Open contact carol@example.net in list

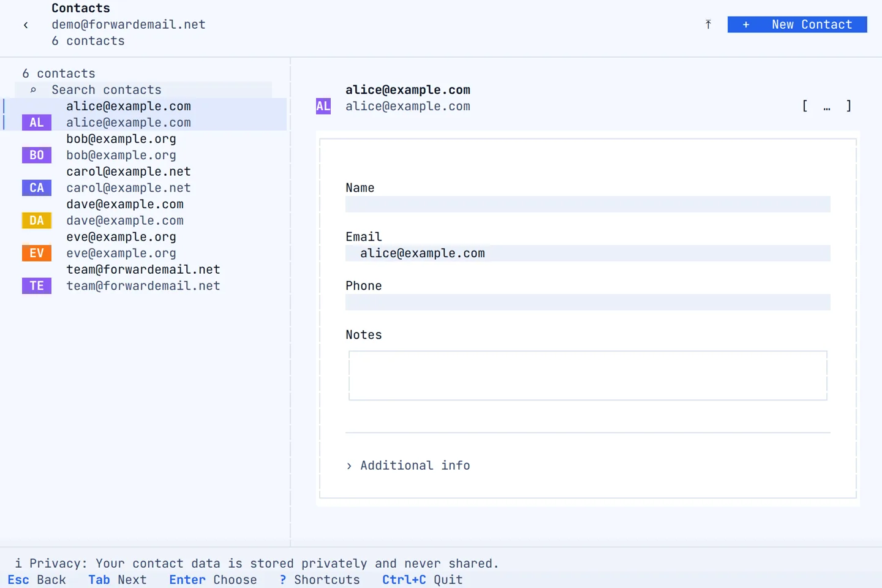(145, 179)
